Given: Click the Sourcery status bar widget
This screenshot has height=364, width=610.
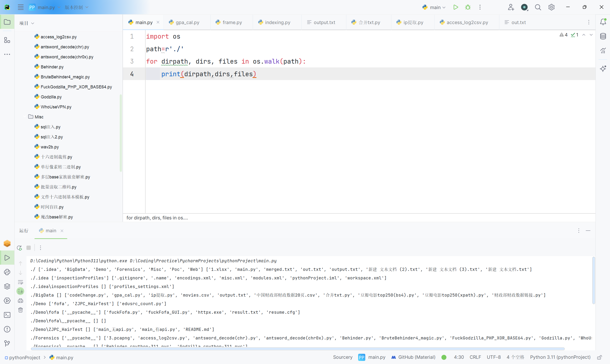Looking at the screenshot, I should (343, 357).
